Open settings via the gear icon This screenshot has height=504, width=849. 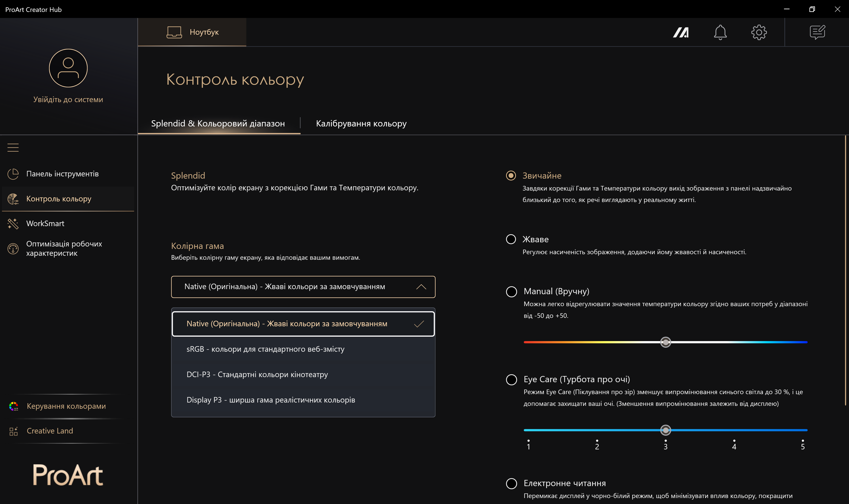pyautogui.click(x=759, y=32)
